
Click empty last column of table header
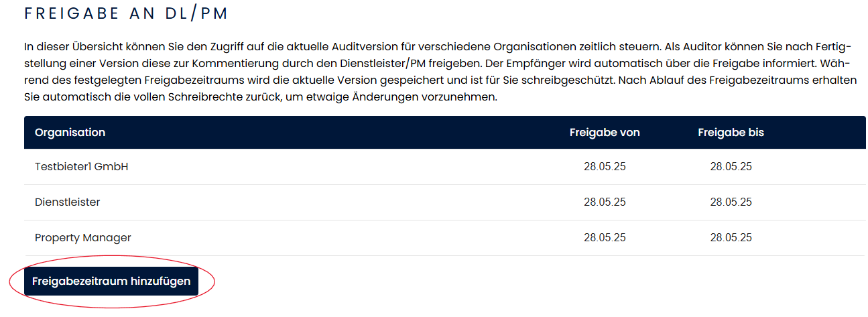824,133
